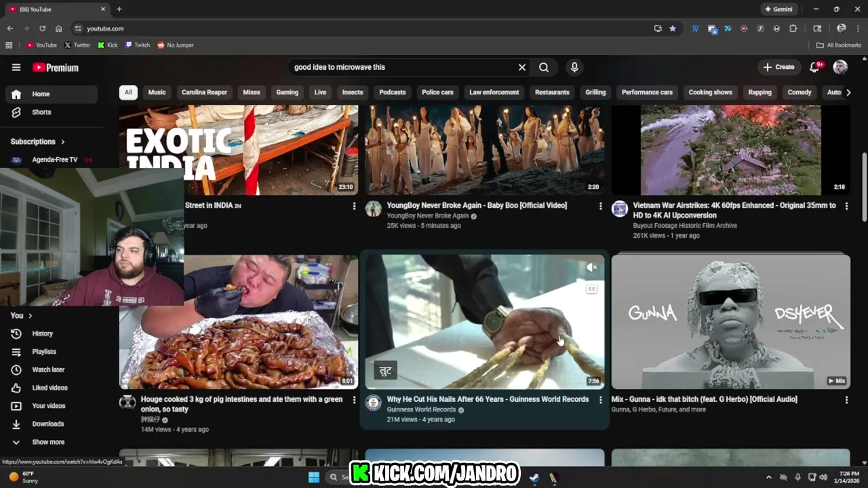Open options menu for Houge pig intestines video
Screen dimensions: 868x488
click(x=354, y=400)
